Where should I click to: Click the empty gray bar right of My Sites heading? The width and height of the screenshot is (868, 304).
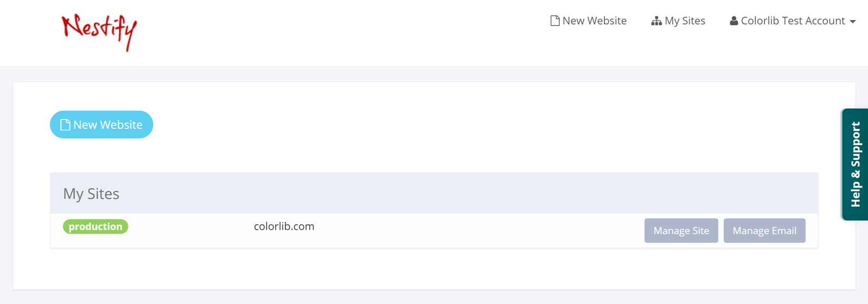click(461, 193)
